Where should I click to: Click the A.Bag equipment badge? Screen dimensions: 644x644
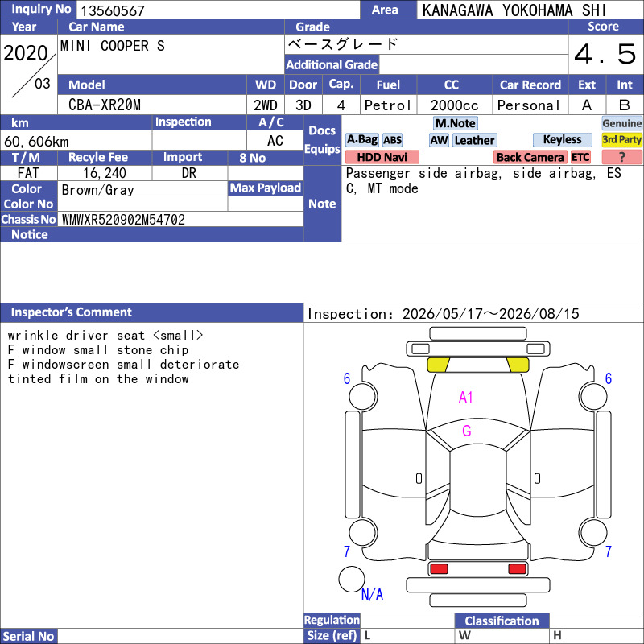pos(361,140)
